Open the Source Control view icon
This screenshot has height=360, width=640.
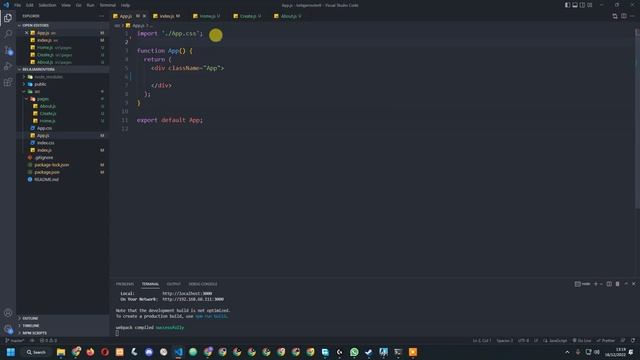(x=8, y=50)
